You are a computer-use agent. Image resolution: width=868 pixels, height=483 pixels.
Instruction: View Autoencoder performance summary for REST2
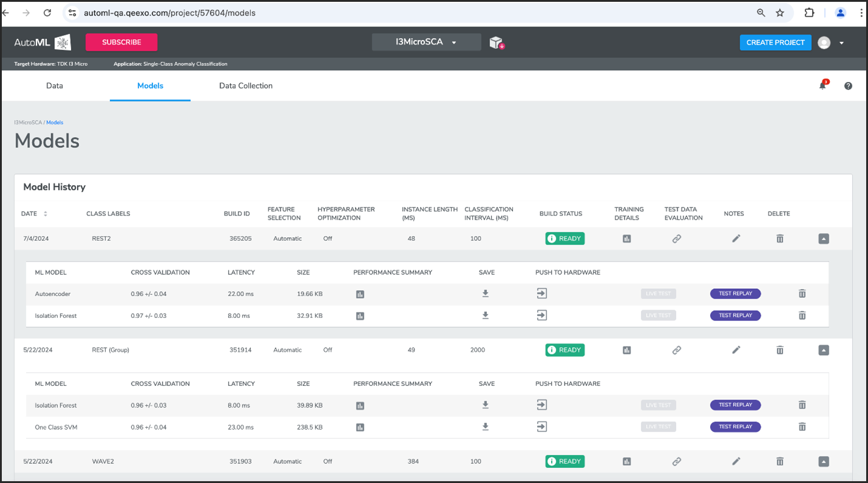(360, 294)
